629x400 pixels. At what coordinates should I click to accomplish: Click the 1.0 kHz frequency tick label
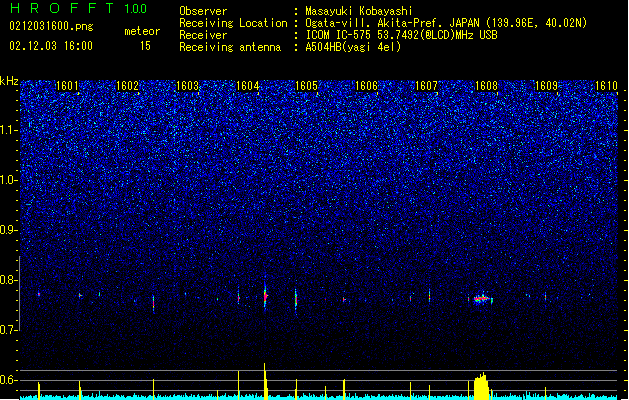[x=9, y=180]
